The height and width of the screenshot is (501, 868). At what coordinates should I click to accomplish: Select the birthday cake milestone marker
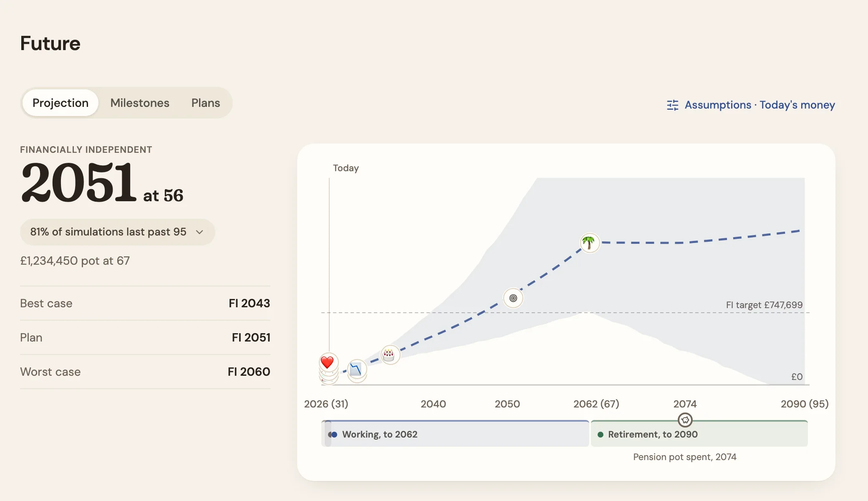tap(390, 355)
